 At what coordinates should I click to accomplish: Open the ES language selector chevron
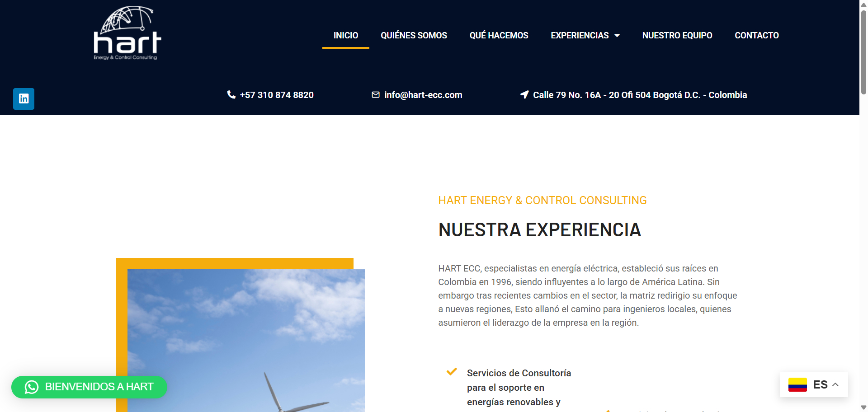pyautogui.click(x=835, y=384)
